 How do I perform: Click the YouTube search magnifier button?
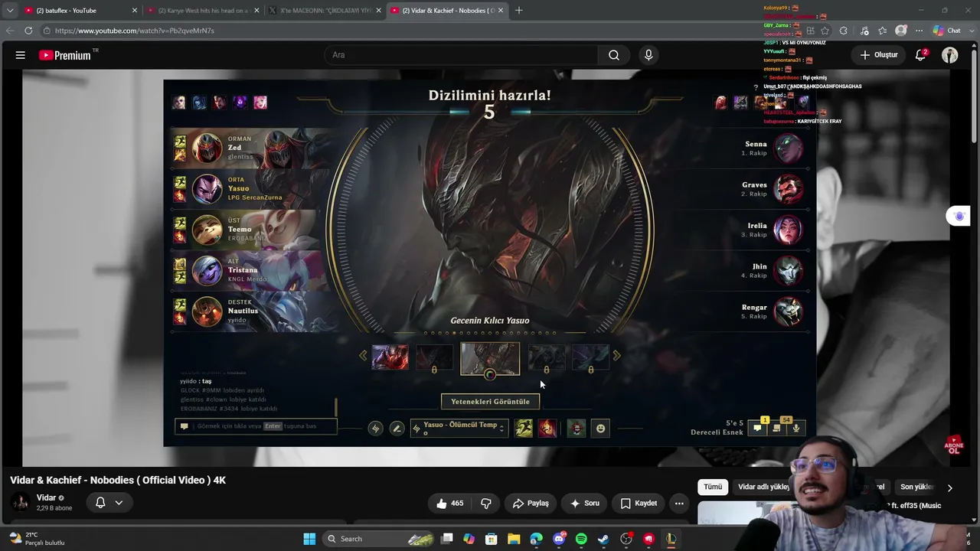[x=614, y=55]
